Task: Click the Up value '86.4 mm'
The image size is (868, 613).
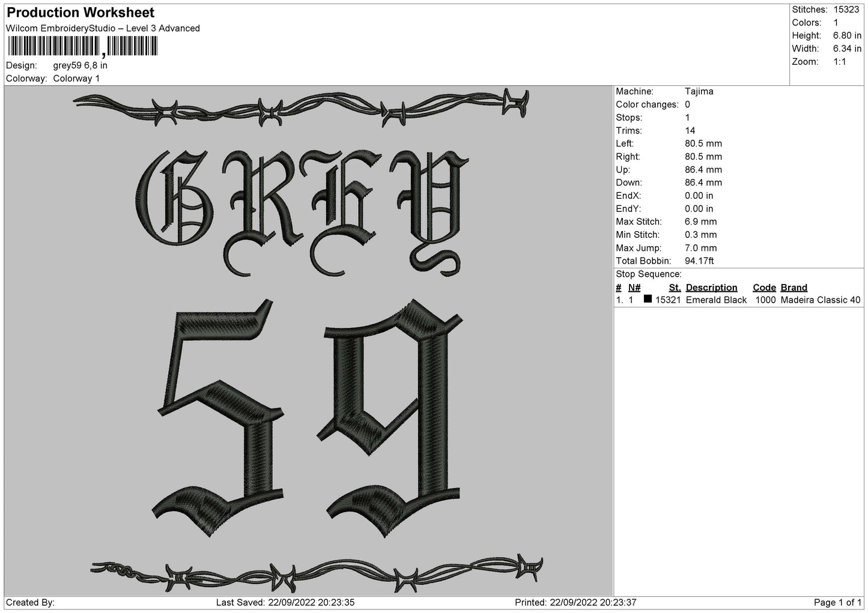Action: click(x=703, y=170)
